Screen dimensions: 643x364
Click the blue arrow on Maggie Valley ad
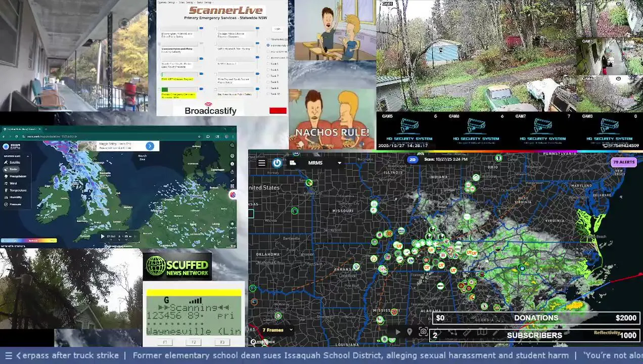click(x=150, y=146)
